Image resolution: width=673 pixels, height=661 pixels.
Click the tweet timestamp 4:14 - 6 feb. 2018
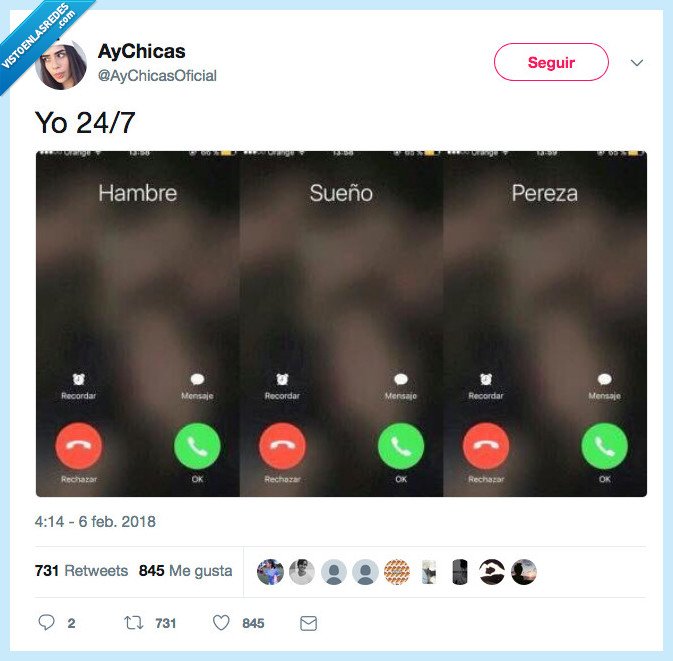pyautogui.click(x=95, y=522)
